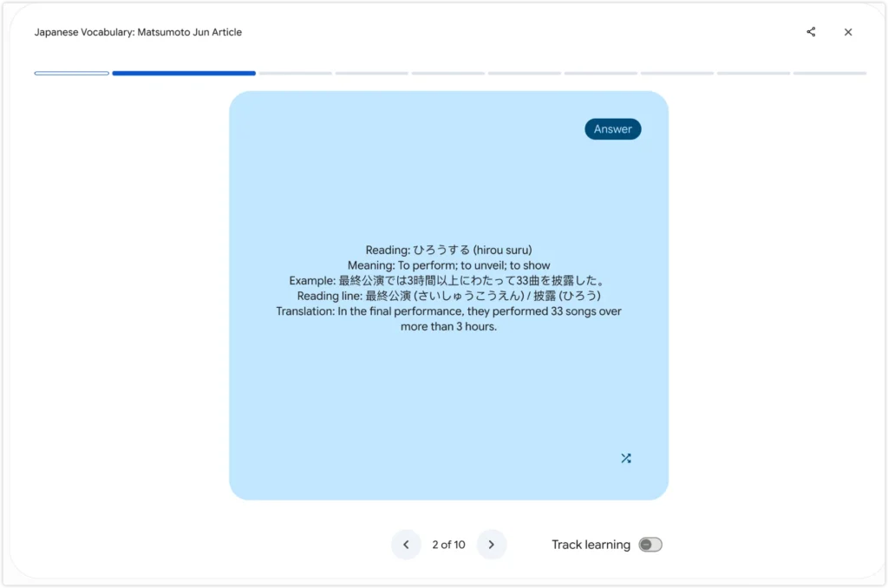Go to the previous flashcard

[406, 545]
